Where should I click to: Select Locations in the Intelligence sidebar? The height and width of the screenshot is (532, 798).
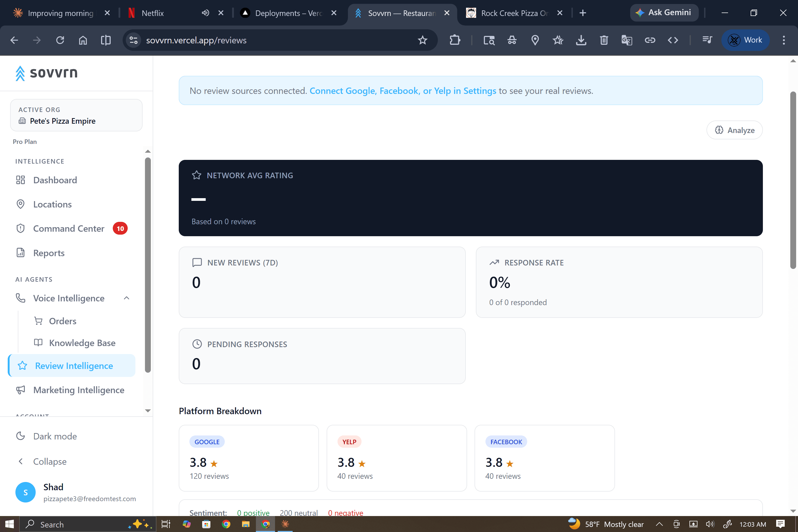tap(52, 204)
